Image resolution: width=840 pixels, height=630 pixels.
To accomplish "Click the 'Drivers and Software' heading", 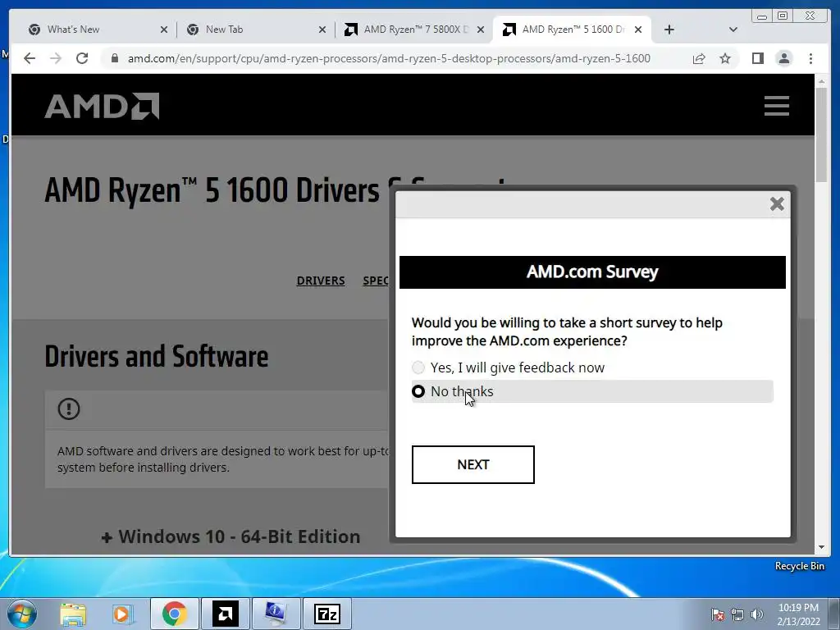I will pos(157,356).
